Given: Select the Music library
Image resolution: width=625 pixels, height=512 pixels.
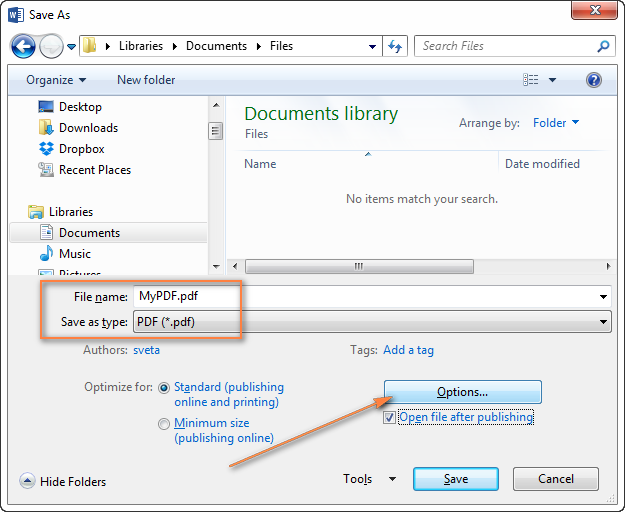Looking at the screenshot, I should pyautogui.click(x=74, y=254).
